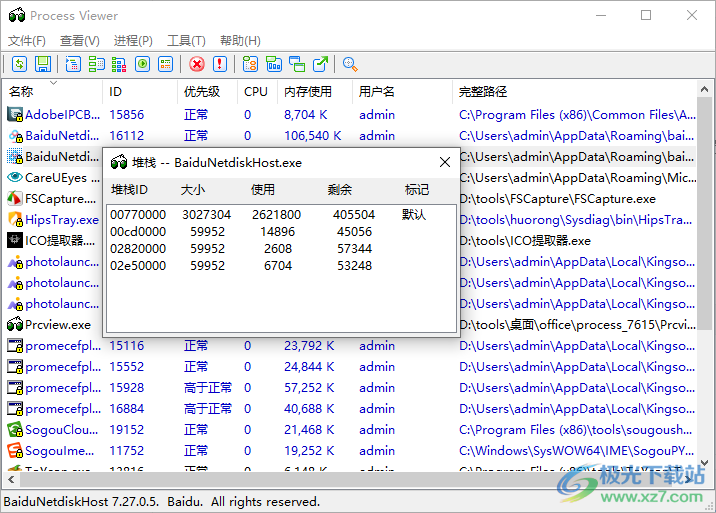Click the refresh process list toolbar icon
The width and height of the screenshot is (716, 513).
click(19, 64)
